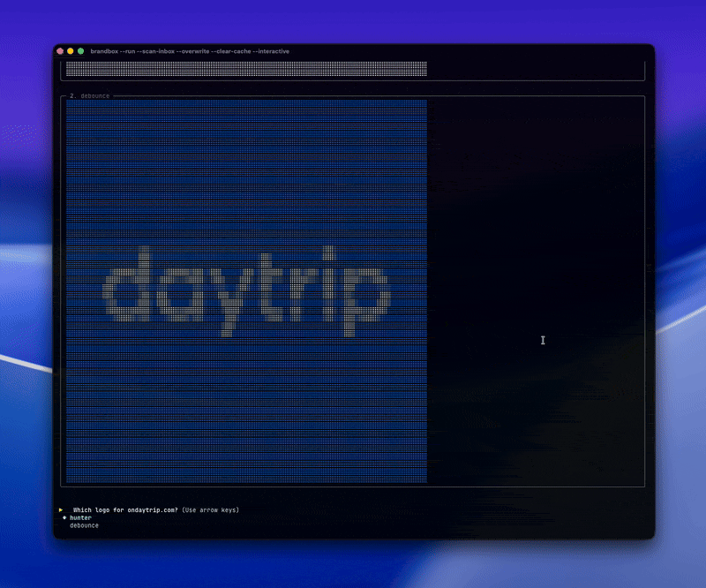
Task: Click the diamond marker beside hunter
Action: point(64,517)
